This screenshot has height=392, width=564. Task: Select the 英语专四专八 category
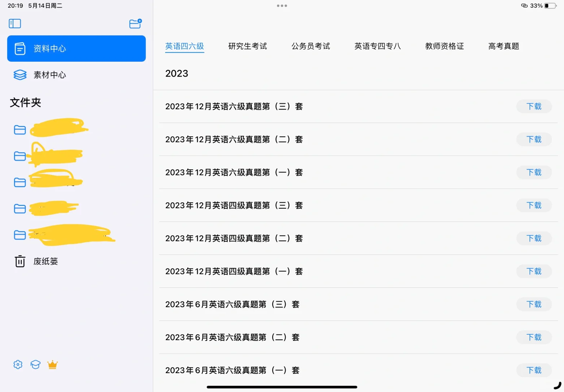click(377, 46)
